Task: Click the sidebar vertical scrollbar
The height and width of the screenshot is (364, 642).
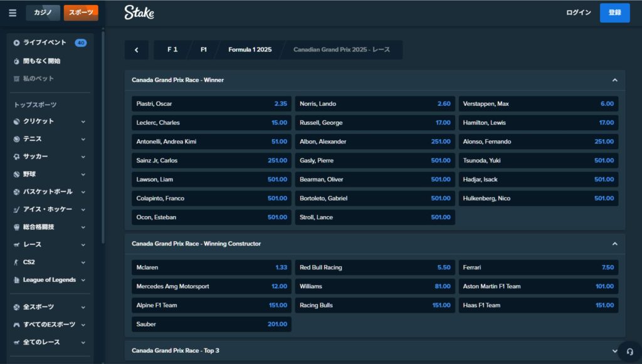Action: click(103, 137)
